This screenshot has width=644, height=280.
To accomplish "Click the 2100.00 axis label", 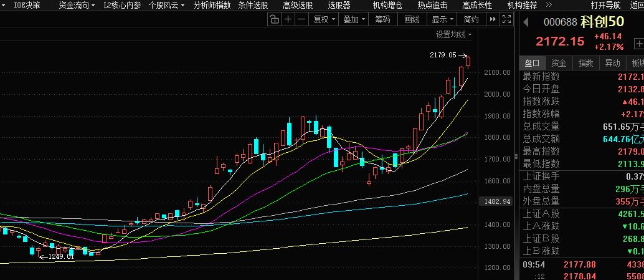I will (x=497, y=72).
